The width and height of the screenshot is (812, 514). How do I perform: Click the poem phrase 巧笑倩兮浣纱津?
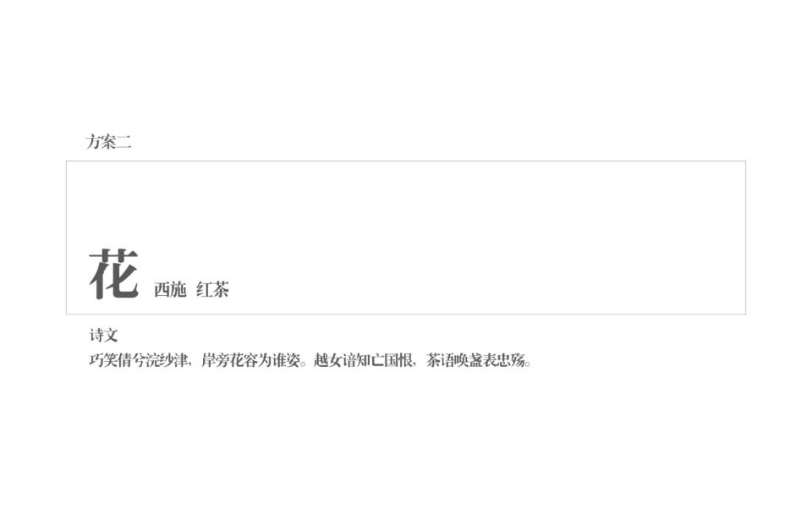(x=138, y=360)
